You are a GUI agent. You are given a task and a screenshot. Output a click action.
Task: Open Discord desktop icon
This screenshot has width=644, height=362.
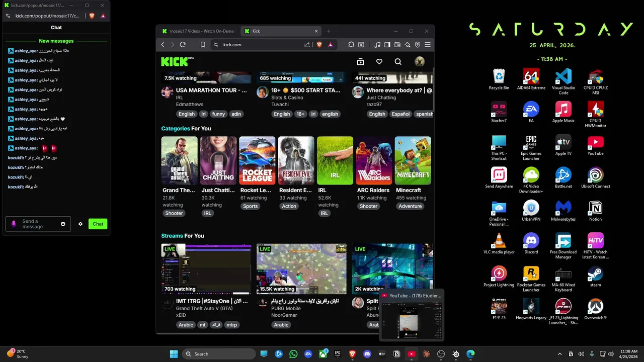point(531,243)
